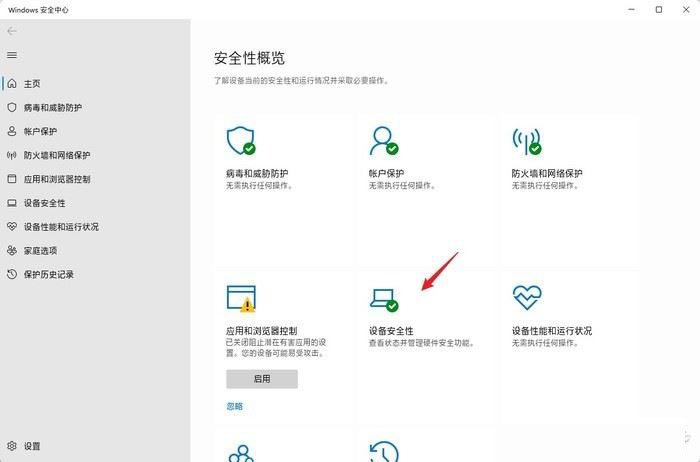Click the 已关闭阻止潜在有害应用的设置 warning text
Screen dimensions: 700x462
click(x=276, y=347)
